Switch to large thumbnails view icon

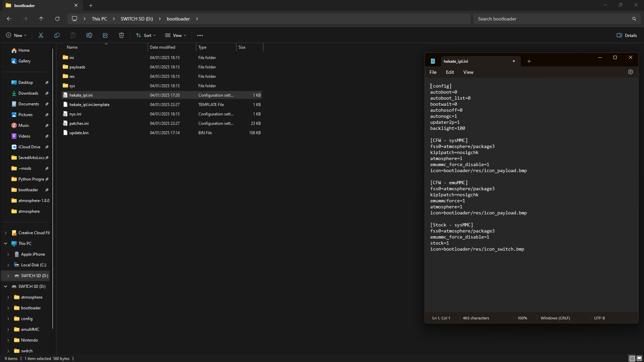pos(639,358)
